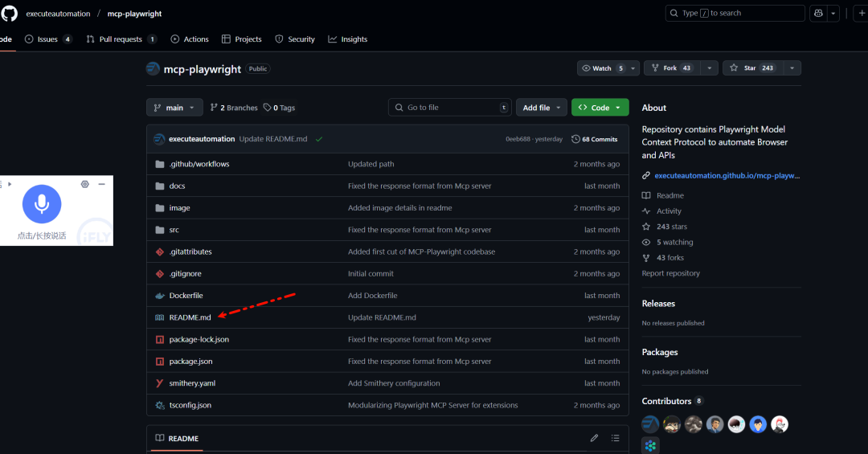Star the mcp-playwright repository
Image resolution: width=868 pixels, height=454 pixels.
point(751,68)
